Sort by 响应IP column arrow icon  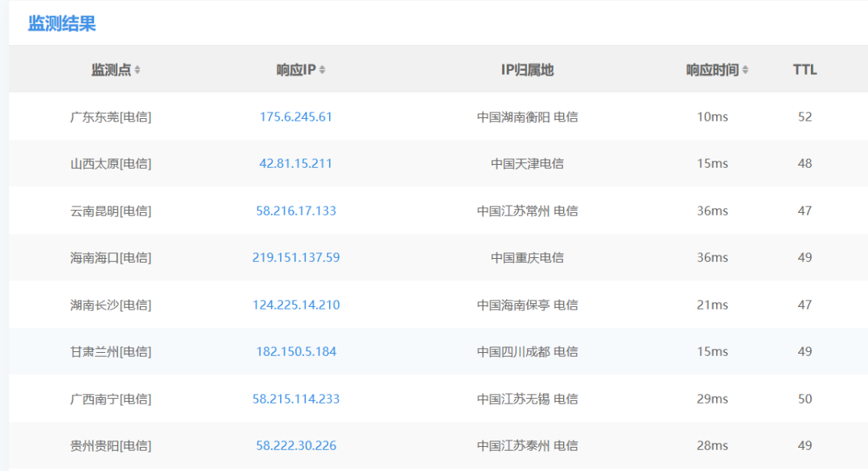pyautogui.click(x=322, y=70)
